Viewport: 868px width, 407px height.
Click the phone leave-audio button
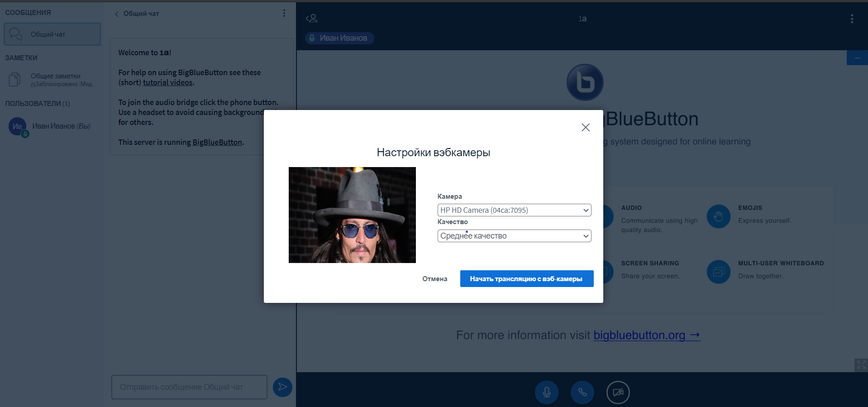point(582,392)
